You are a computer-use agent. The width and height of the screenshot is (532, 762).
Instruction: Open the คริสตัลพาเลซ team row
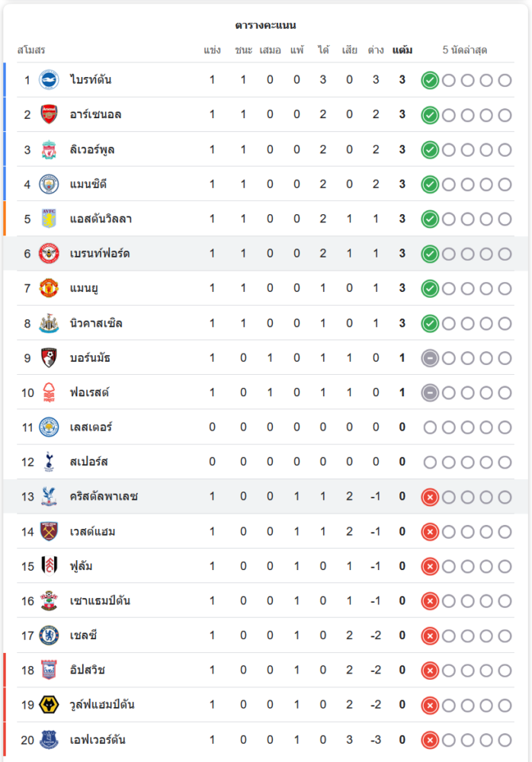(x=104, y=497)
